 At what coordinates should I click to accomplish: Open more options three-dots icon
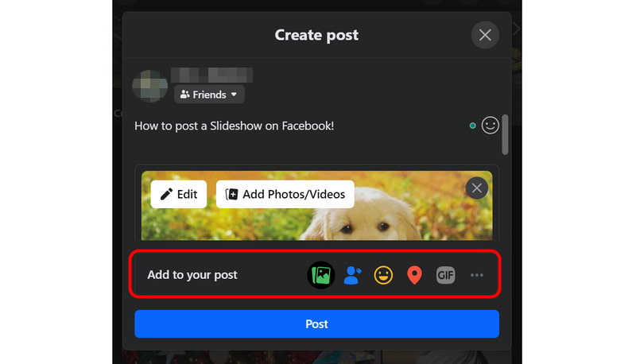pyautogui.click(x=476, y=275)
